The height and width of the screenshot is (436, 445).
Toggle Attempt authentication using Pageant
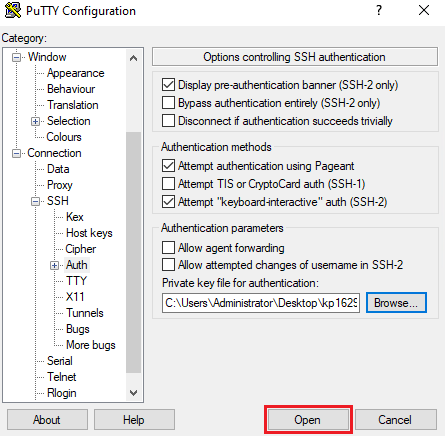(x=168, y=166)
